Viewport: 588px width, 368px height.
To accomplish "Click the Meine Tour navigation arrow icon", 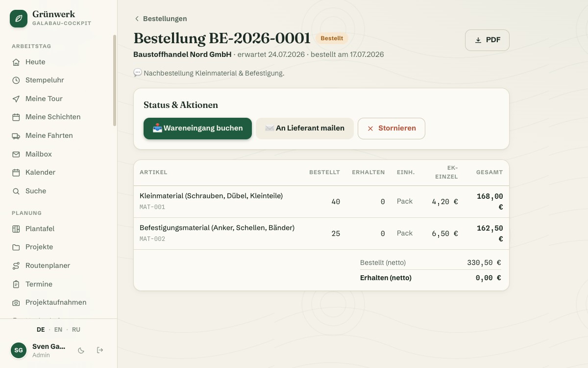I will [x=16, y=99].
